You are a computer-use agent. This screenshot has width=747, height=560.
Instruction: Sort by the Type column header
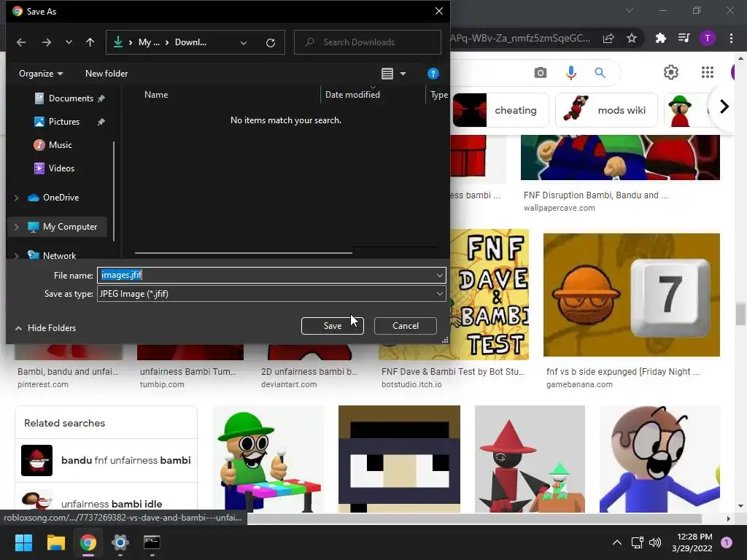tap(438, 95)
